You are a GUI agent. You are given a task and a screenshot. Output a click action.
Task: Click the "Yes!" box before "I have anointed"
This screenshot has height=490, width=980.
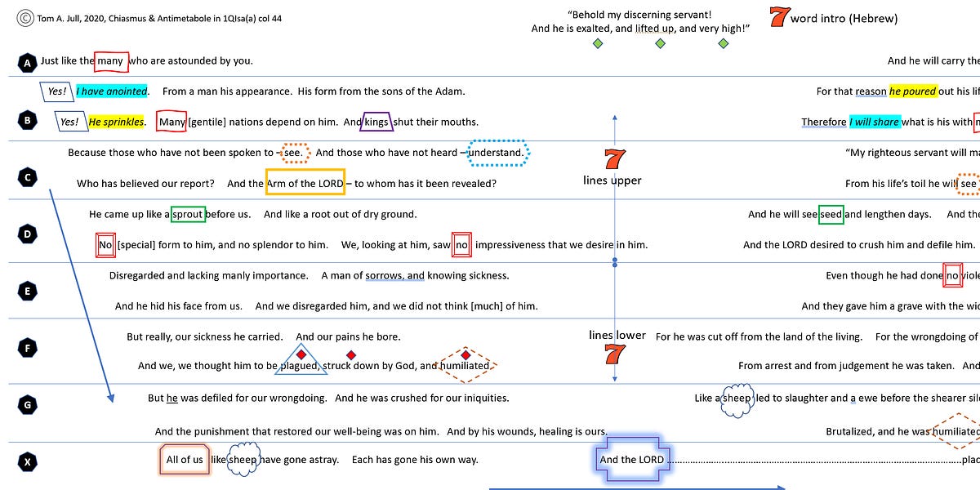(x=56, y=91)
